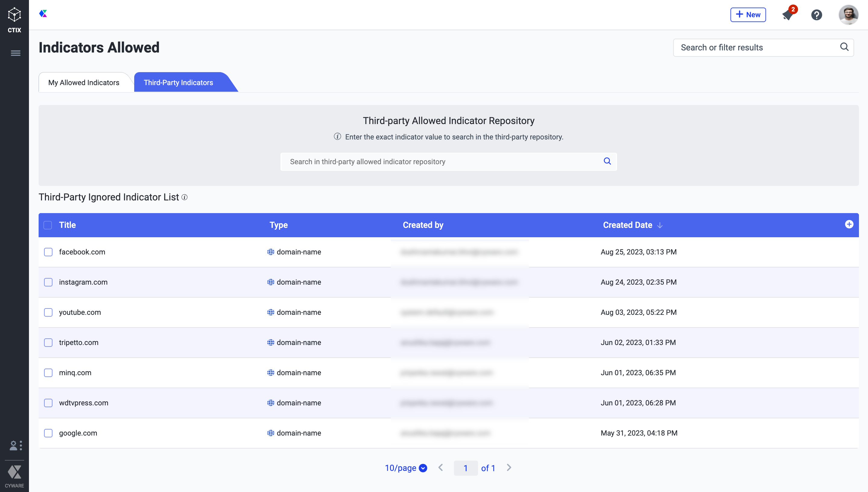Sort by Created Date column arrow
This screenshot has width=868, height=492.
coord(660,225)
